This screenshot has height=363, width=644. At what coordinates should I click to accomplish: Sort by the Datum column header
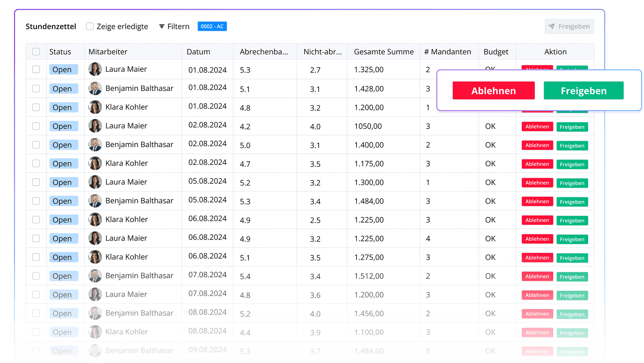click(x=198, y=52)
